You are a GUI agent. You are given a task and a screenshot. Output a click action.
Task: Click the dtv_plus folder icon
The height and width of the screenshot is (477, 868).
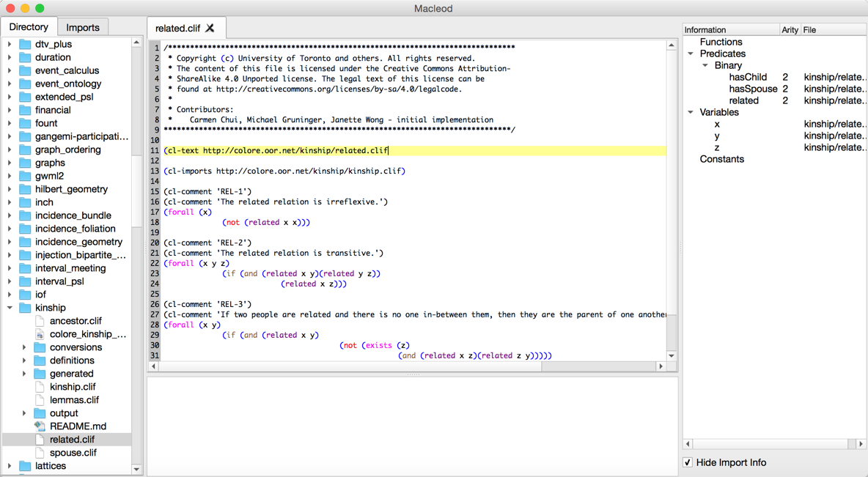25,44
